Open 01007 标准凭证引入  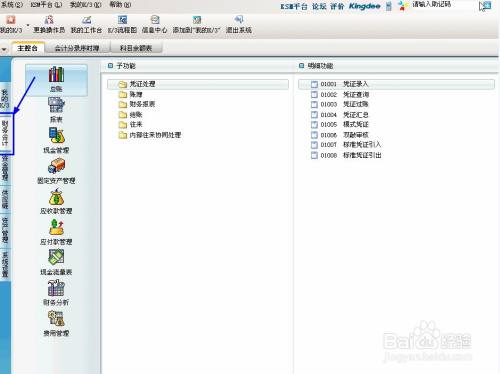point(346,145)
